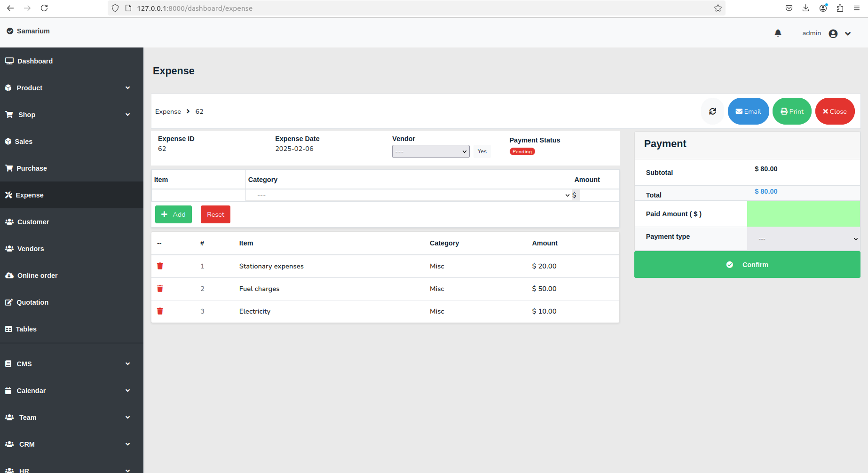This screenshot has width=868, height=473.
Task: Click the Calendar icon in sidebar
Action: tap(8, 391)
